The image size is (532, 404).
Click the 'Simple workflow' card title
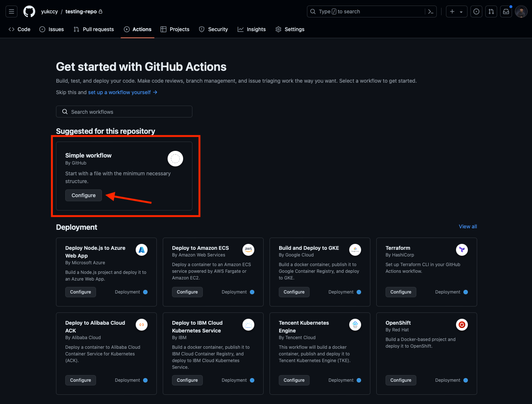pos(88,155)
